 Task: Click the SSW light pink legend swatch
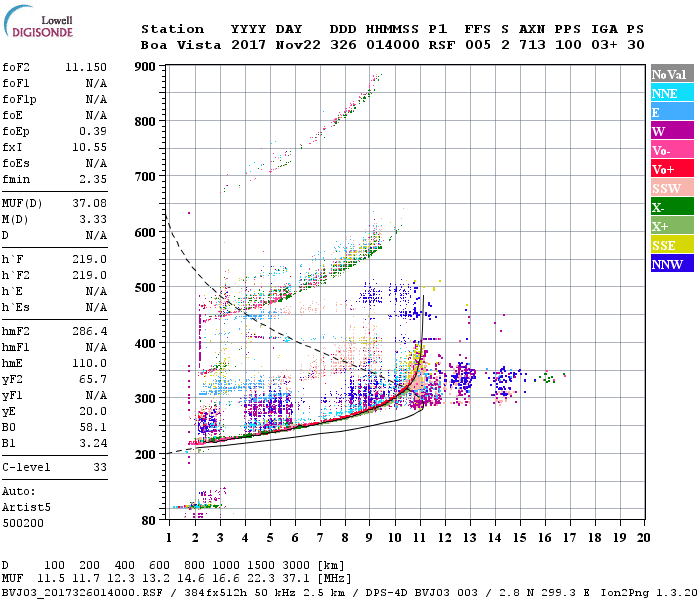tap(672, 188)
